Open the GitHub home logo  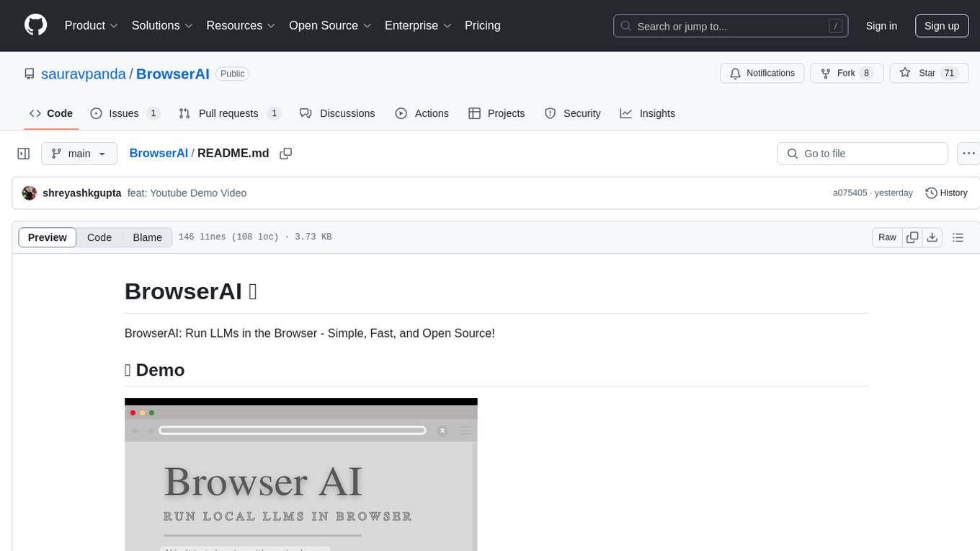click(x=36, y=25)
